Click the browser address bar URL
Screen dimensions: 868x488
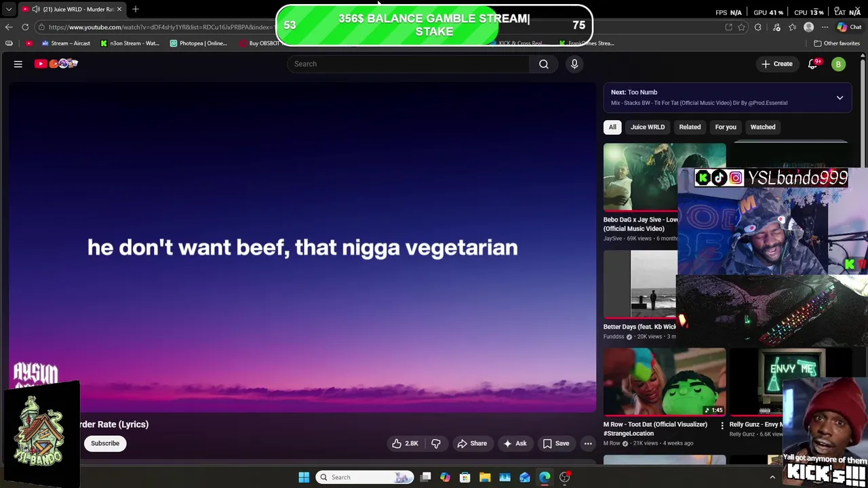tap(159, 27)
